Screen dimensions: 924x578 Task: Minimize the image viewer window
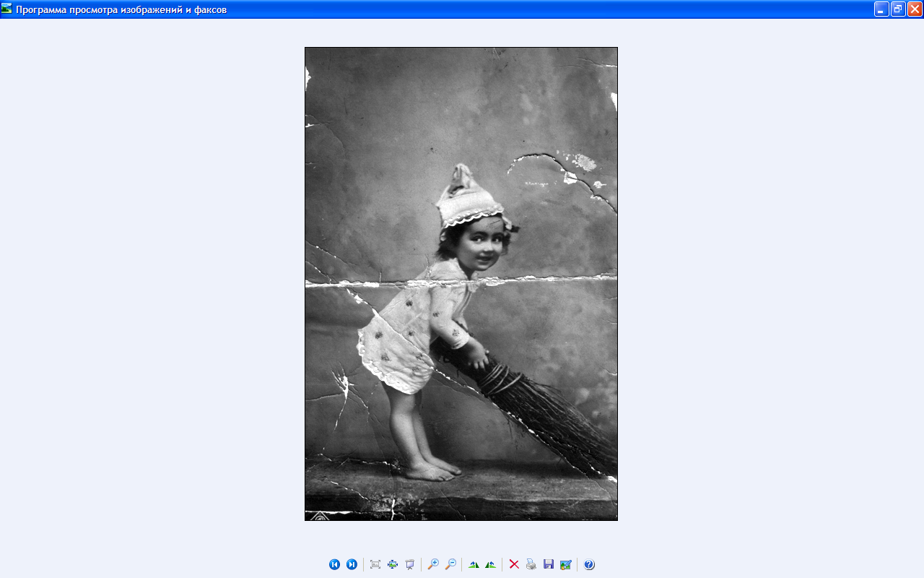tap(881, 9)
